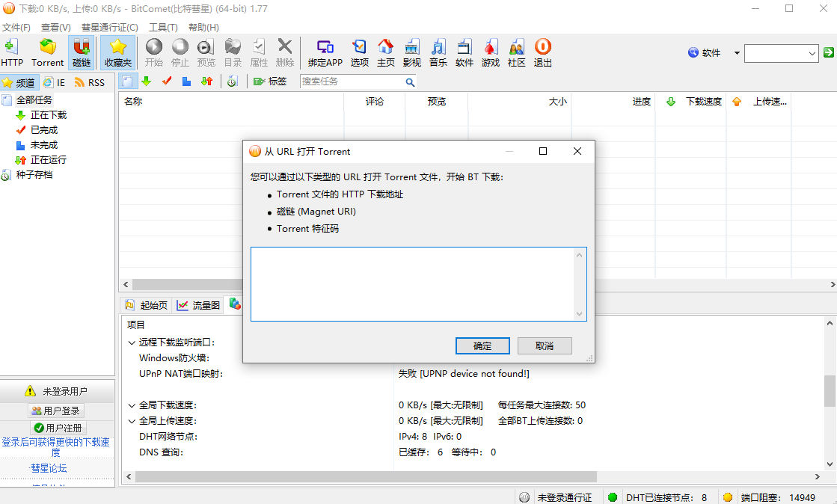Collapse the 全局下载速度 section
The width and height of the screenshot is (837, 504).
131,405
